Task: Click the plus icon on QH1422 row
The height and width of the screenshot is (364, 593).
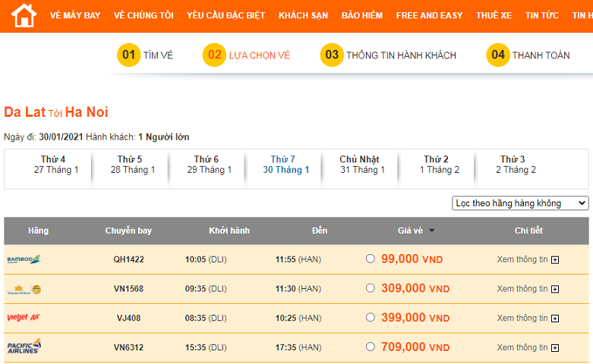Action: (555, 260)
